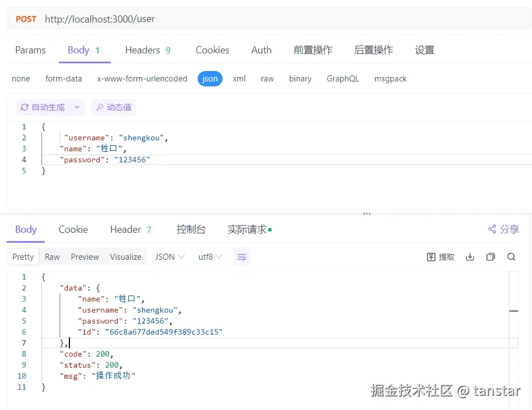Image resolution: width=532 pixels, height=410 pixels.
Task: Select the msgpack body type
Action: 390,79
